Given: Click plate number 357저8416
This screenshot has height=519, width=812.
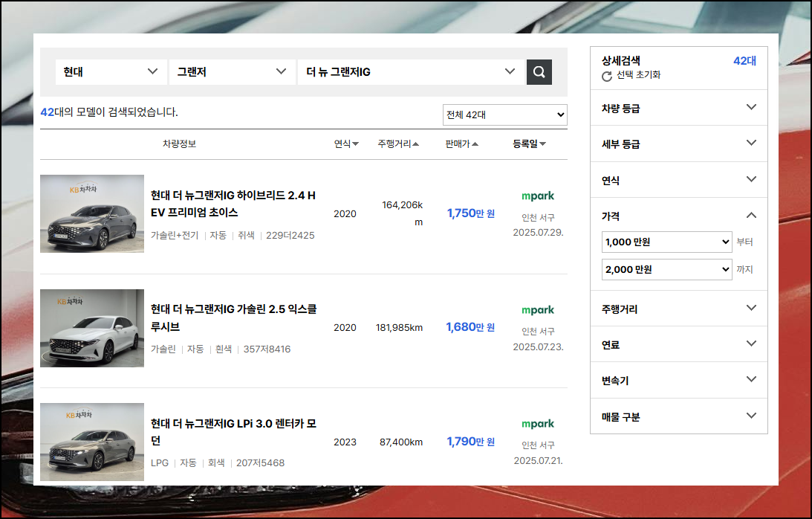Looking at the screenshot, I should (267, 349).
